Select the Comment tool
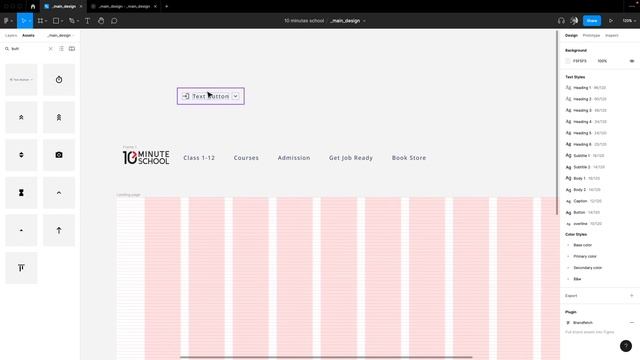This screenshot has height=360, width=640. (114, 20)
